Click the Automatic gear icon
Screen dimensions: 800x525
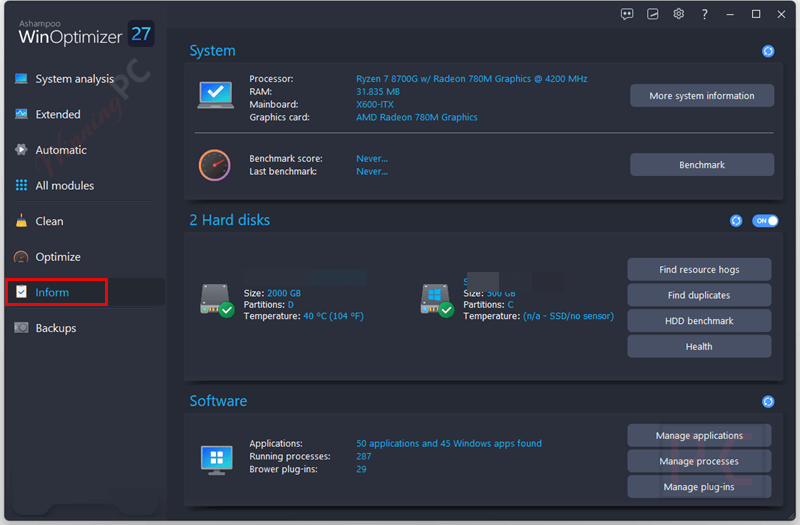21,149
